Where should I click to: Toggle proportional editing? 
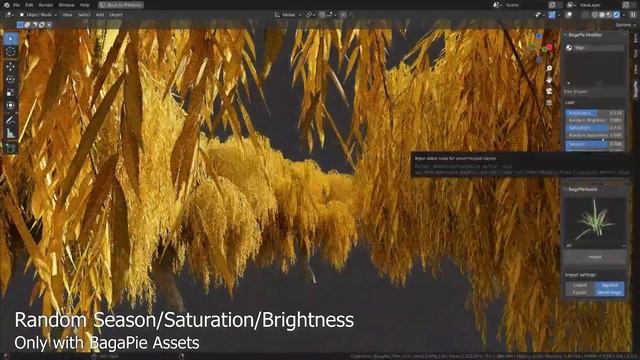click(343, 15)
